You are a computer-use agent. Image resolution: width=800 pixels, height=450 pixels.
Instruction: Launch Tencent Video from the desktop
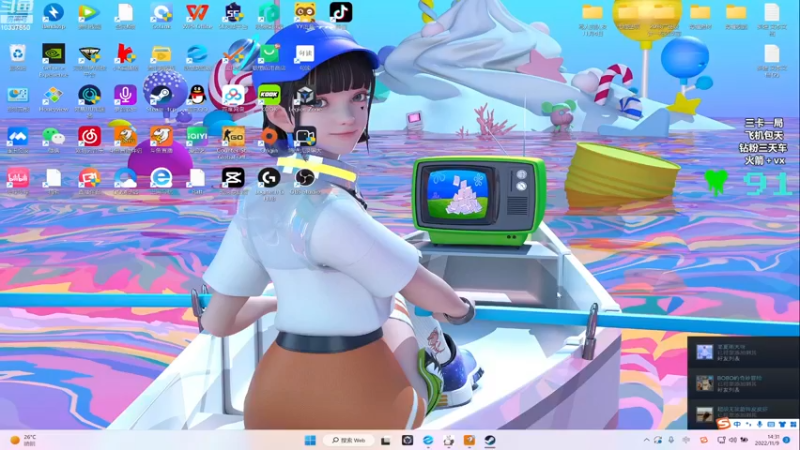point(89,15)
